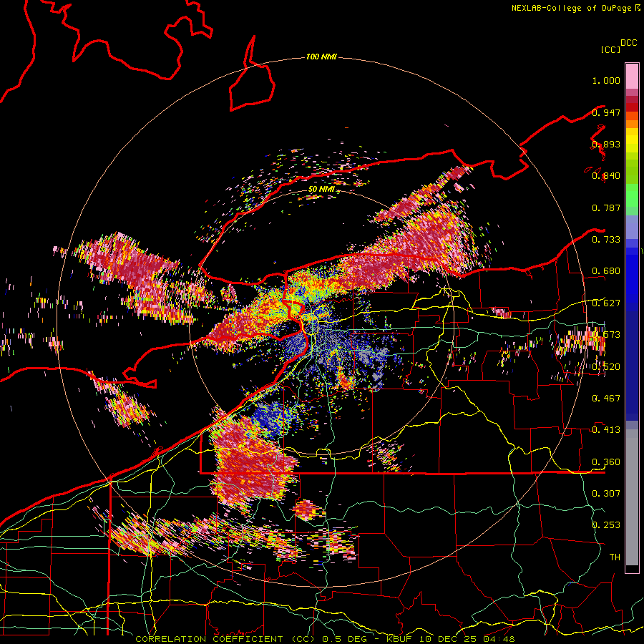Click the 0.307 scale value
The image size is (644, 644).
606,494
